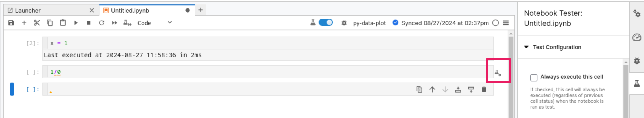Select the Untitled.ipynb tab
This screenshot has height=118, width=644.
coord(130,11)
